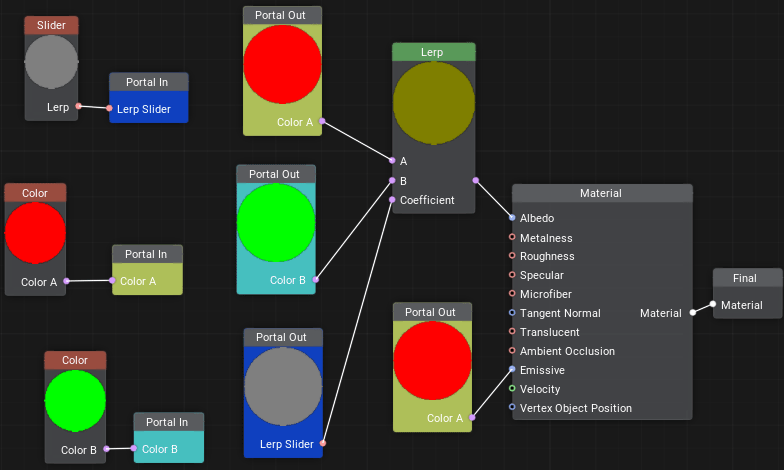Click the Emissive input pin on Material

pos(512,370)
